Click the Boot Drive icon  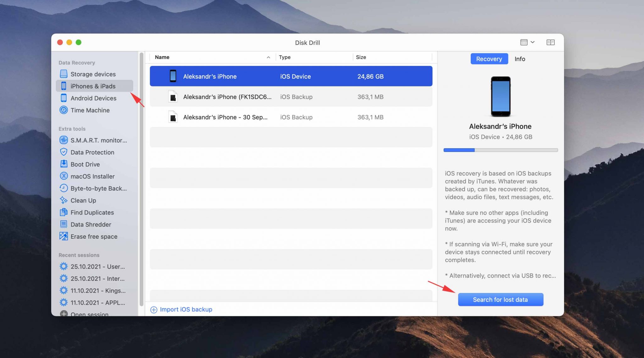tap(64, 164)
